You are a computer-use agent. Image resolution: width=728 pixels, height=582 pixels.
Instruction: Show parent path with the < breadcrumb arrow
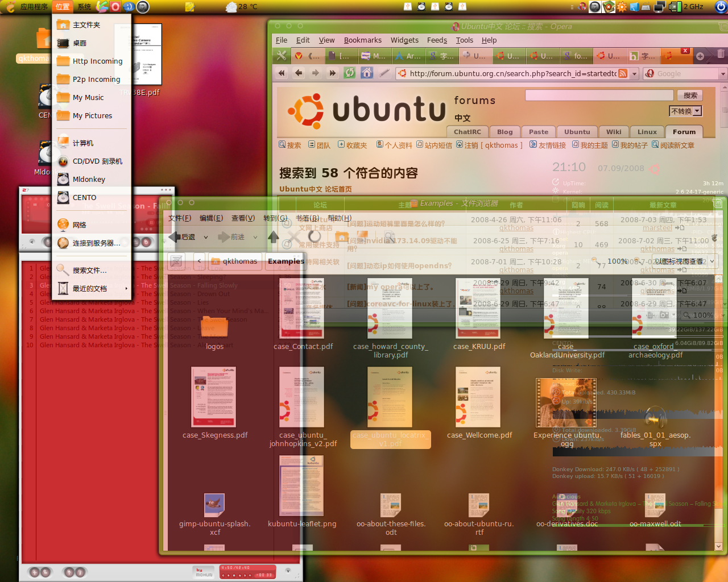199,261
